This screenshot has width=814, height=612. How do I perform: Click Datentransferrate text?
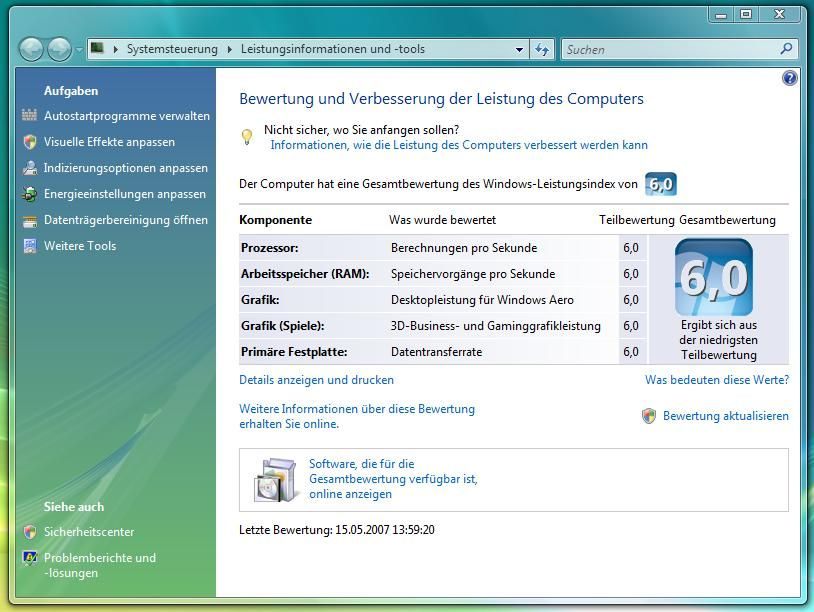(x=437, y=352)
